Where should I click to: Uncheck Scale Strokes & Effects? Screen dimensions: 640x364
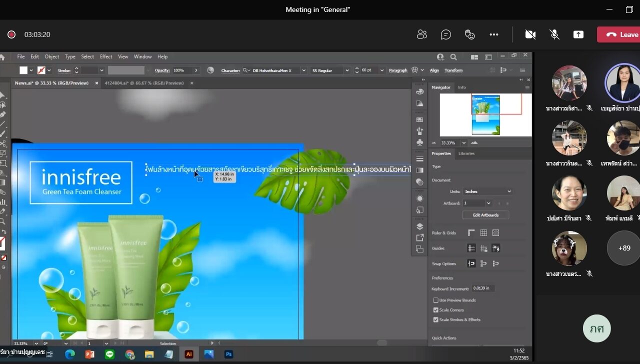436,319
